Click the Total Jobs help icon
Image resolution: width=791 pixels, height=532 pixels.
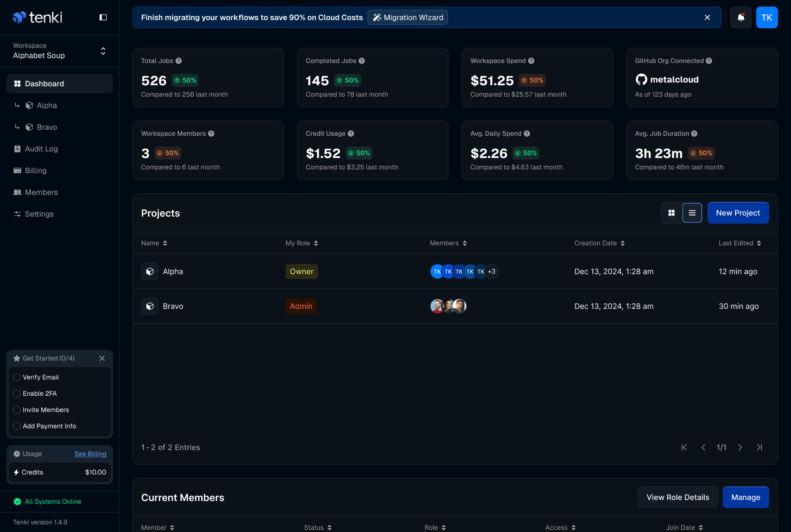(x=179, y=61)
